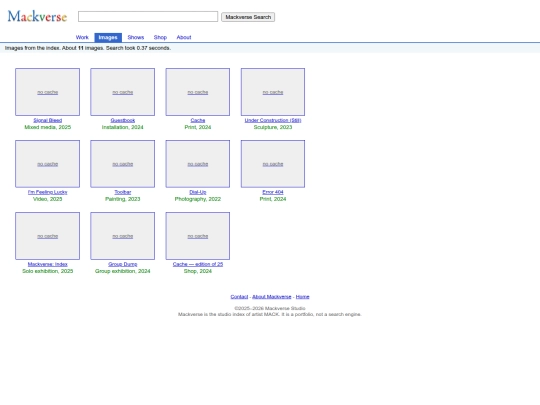This screenshot has height=405, width=540.
Task: Open the Group Dump thumbnail
Action: [x=123, y=236]
